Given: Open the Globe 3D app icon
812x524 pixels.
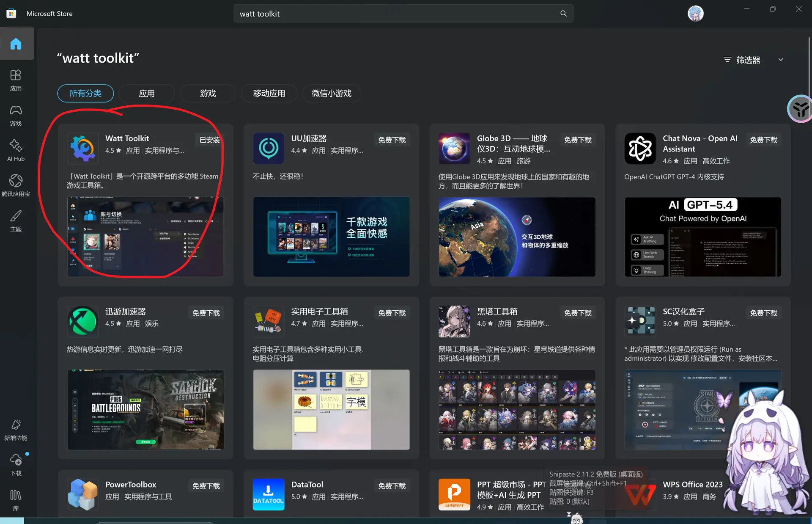Looking at the screenshot, I should point(454,149).
